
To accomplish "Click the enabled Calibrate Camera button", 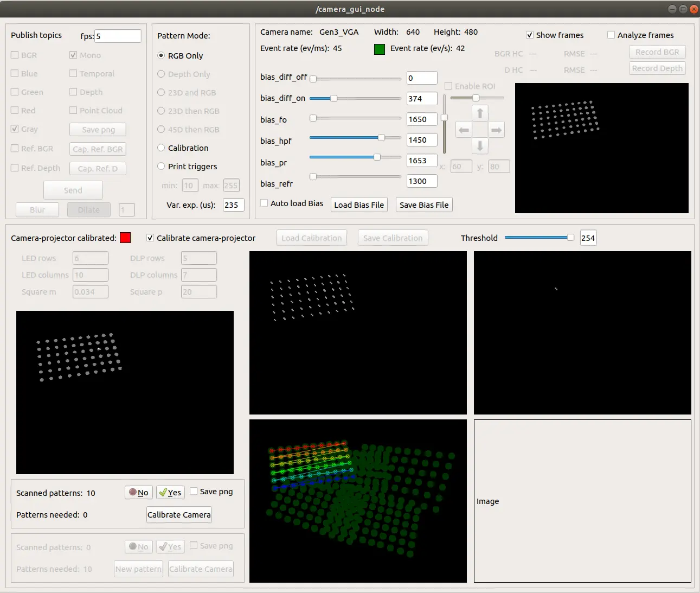I will [179, 514].
